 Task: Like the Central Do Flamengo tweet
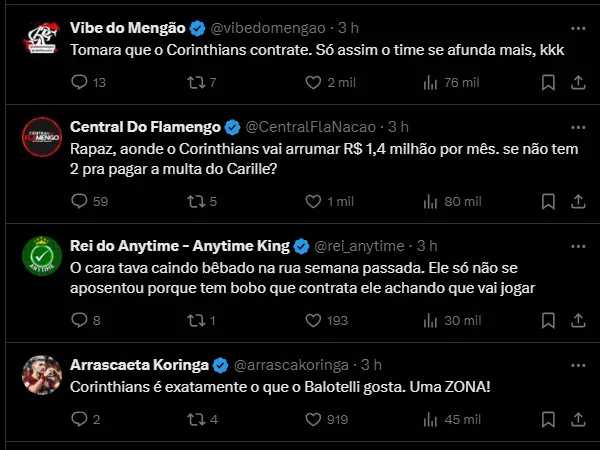(x=316, y=201)
